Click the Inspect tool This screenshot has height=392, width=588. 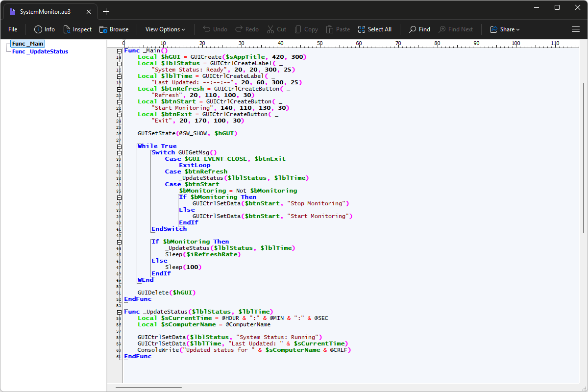click(77, 29)
